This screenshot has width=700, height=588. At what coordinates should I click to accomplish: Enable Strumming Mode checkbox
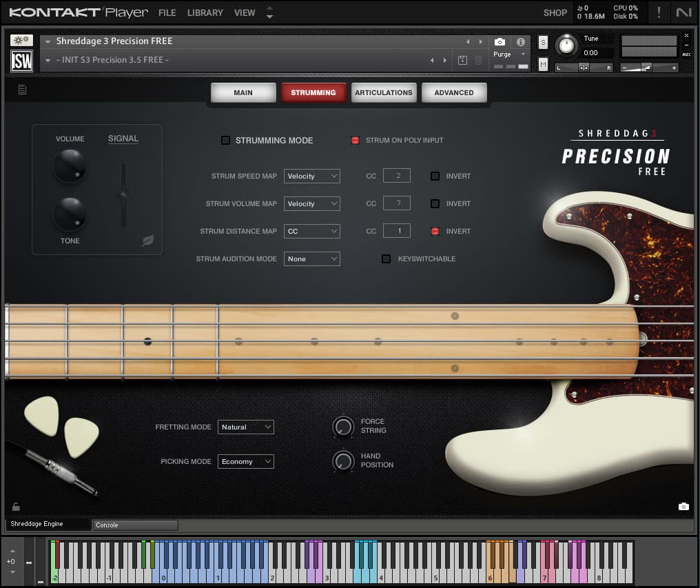(225, 141)
